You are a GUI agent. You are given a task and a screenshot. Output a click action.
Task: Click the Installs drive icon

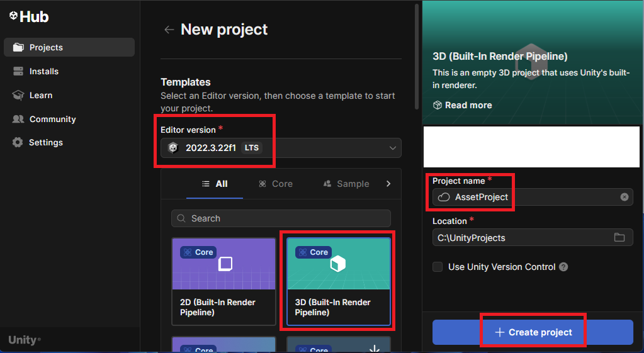[x=18, y=72]
